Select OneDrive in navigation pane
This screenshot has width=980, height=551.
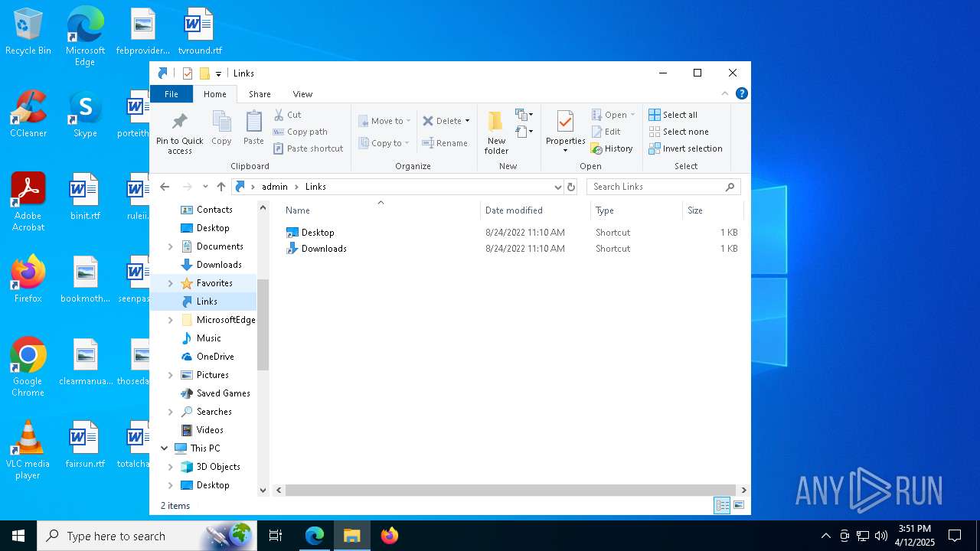coord(214,357)
